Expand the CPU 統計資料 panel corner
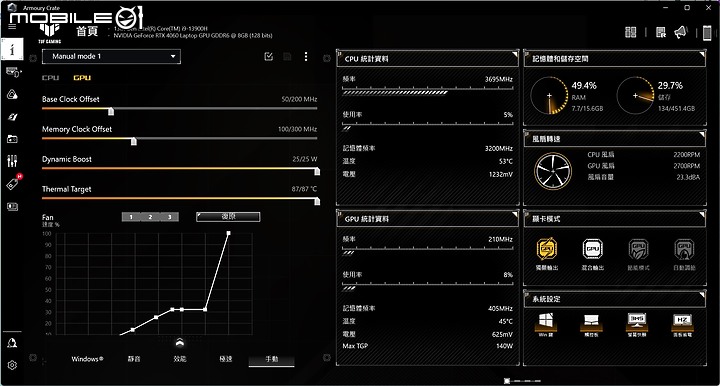Viewport: 720px width, 386px height. 515,55
